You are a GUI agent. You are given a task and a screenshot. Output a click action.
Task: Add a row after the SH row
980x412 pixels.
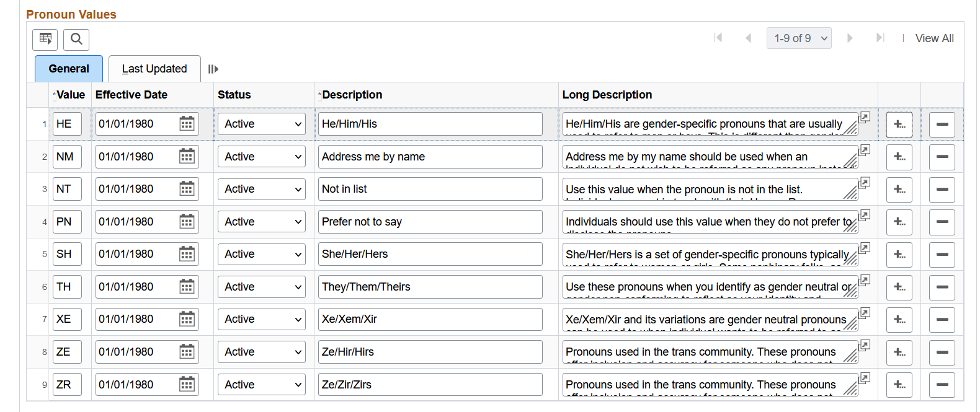pos(899,255)
